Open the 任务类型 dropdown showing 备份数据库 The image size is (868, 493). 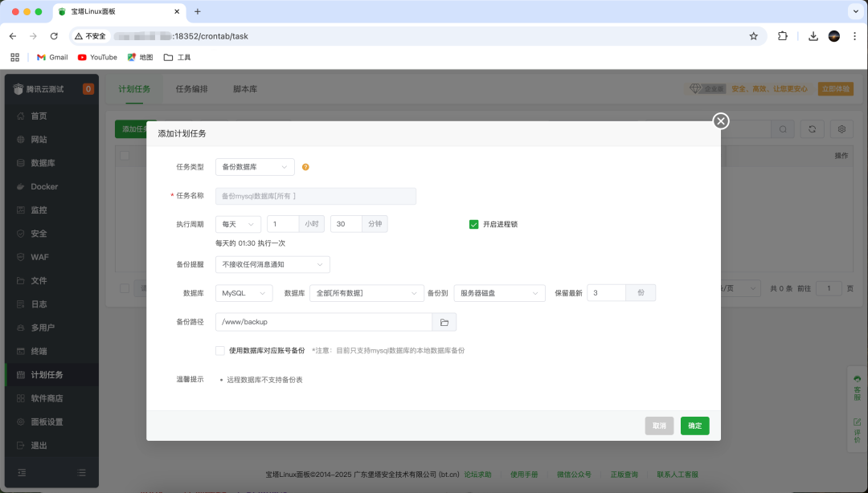click(x=254, y=167)
